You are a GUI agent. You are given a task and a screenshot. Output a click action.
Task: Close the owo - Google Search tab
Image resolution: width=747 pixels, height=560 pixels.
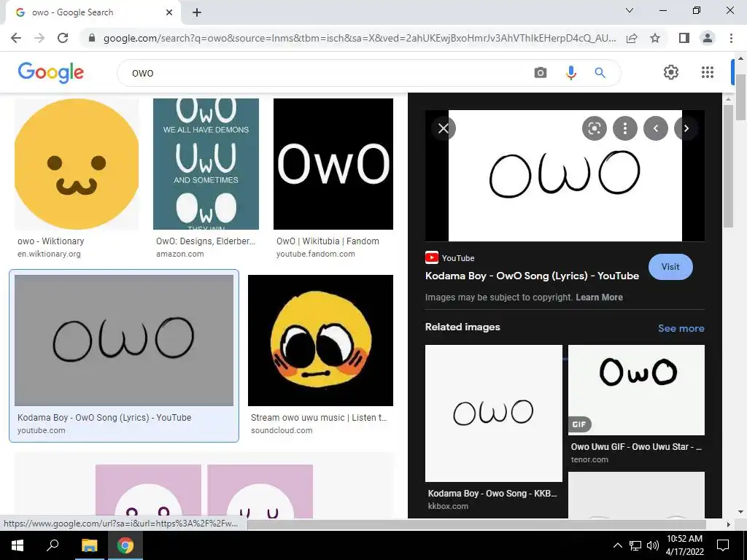point(169,12)
